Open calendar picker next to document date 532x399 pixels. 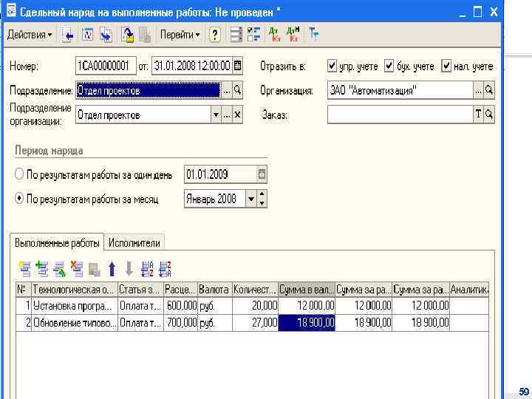[238, 66]
